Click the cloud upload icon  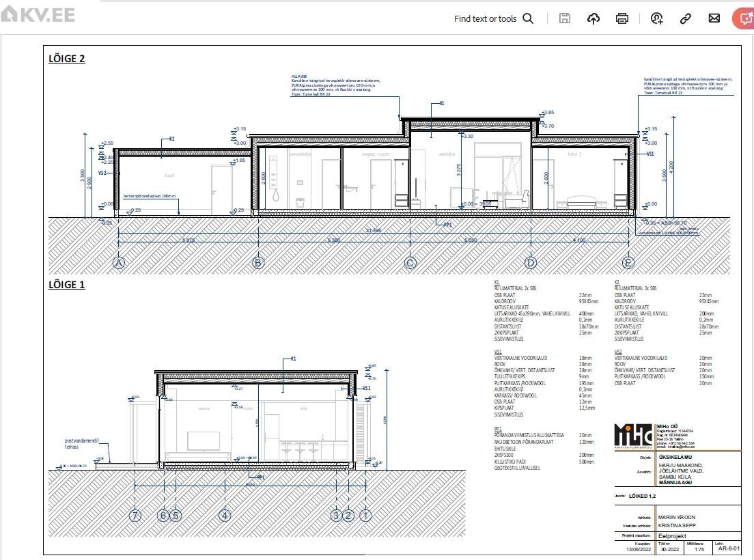point(594,18)
